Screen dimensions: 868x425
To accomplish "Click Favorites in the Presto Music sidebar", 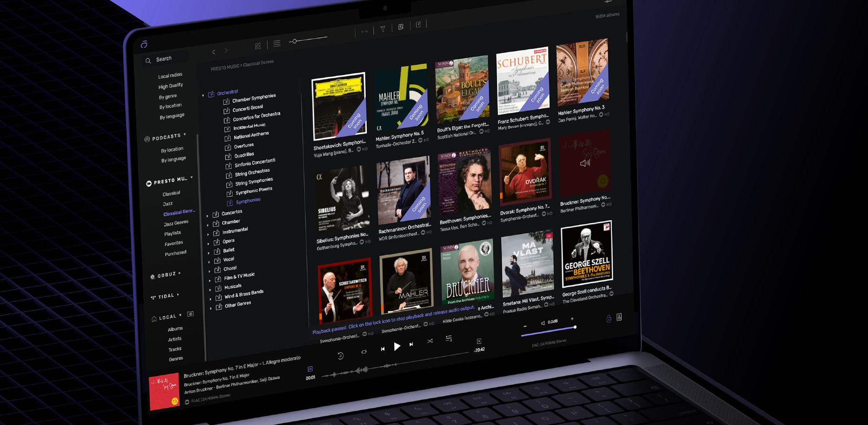I will [174, 243].
